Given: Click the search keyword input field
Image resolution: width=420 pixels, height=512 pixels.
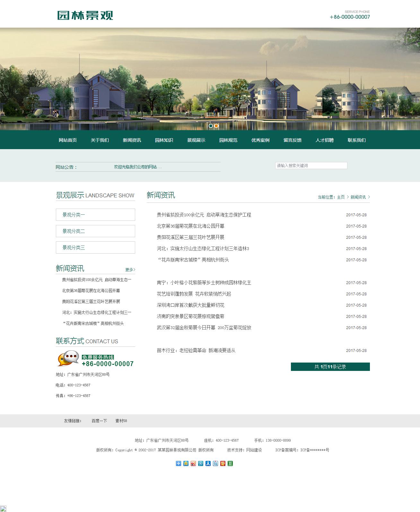Looking at the screenshot, I should (x=311, y=166).
